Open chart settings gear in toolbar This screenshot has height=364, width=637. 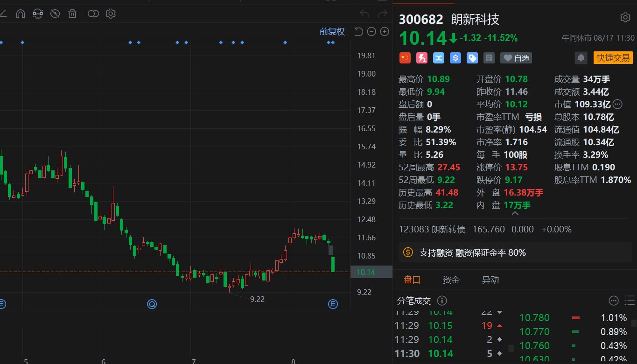pyautogui.click(x=111, y=14)
